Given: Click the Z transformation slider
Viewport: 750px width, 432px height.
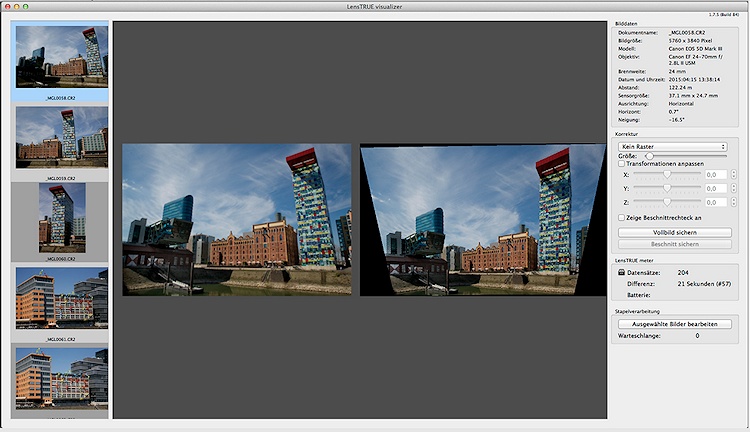Looking at the screenshot, I should [x=666, y=202].
